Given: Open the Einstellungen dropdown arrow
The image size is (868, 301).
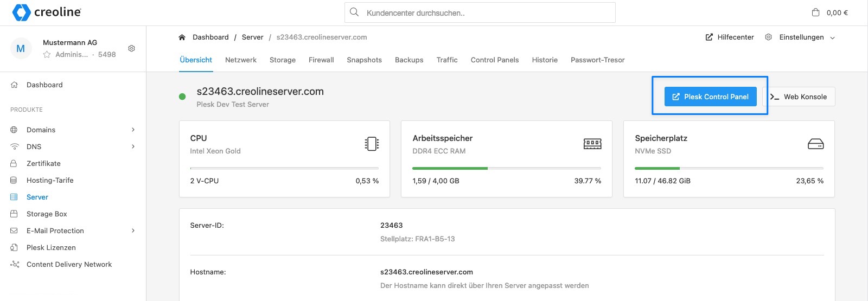Looking at the screenshot, I should tap(832, 37).
